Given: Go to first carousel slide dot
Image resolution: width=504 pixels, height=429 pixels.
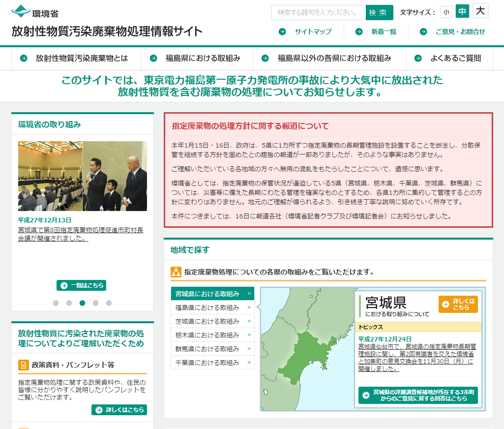Looking at the screenshot, I should coord(56,303).
